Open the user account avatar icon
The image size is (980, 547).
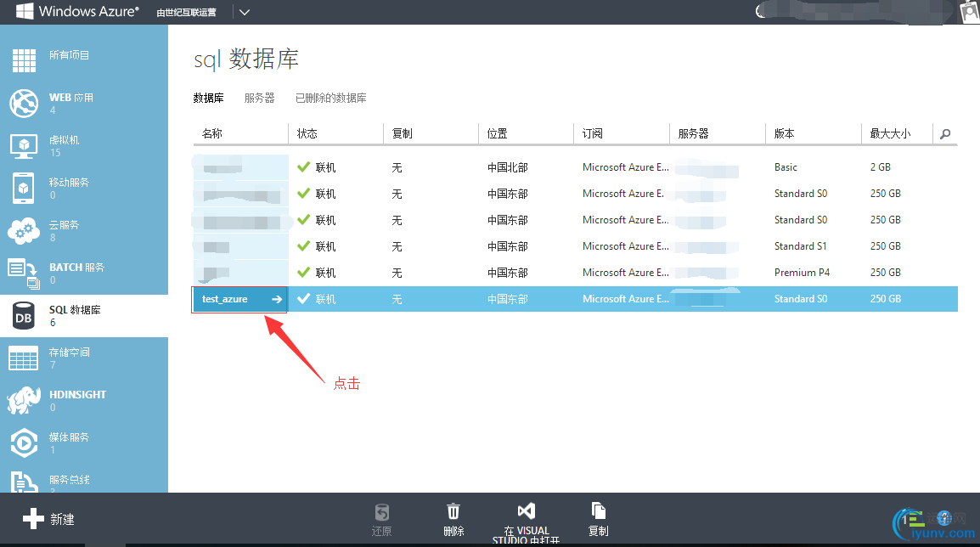(x=969, y=12)
